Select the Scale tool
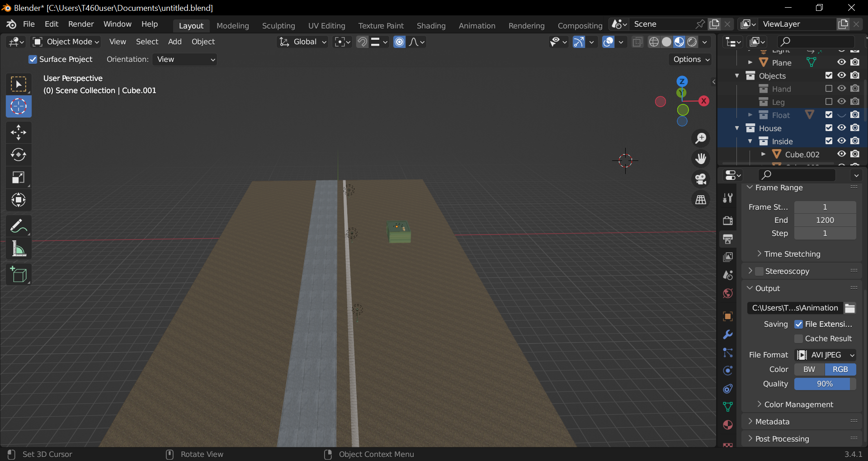Image resolution: width=868 pixels, height=461 pixels. (x=19, y=178)
